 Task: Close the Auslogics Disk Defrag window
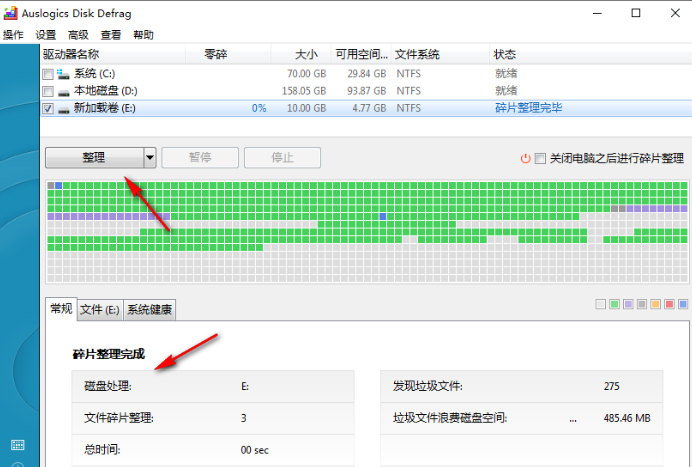(675, 13)
